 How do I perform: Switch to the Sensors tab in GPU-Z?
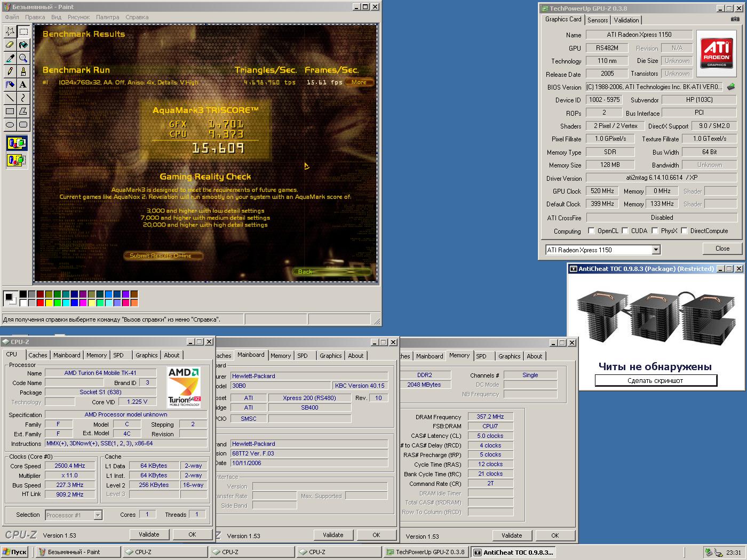click(x=598, y=20)
